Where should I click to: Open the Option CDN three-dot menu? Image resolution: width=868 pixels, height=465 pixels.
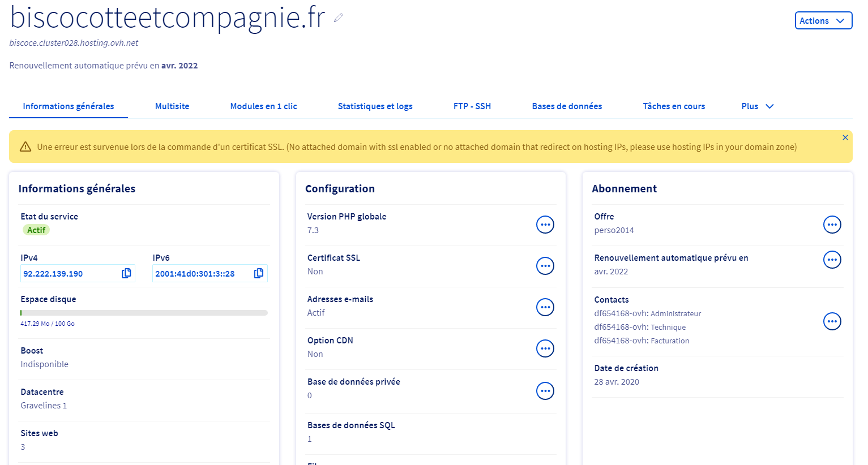(545, 348)
